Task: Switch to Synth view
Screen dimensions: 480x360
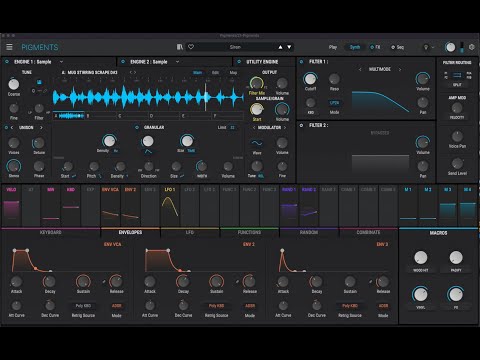Action: [355, 47]
